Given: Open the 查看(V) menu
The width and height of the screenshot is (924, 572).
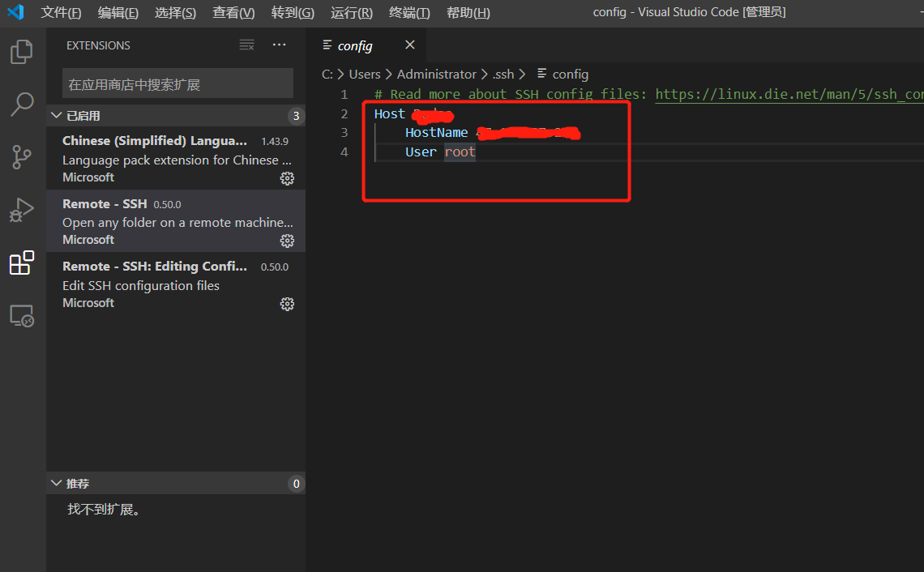Looking at the screenshot, I should pos(233,12).
